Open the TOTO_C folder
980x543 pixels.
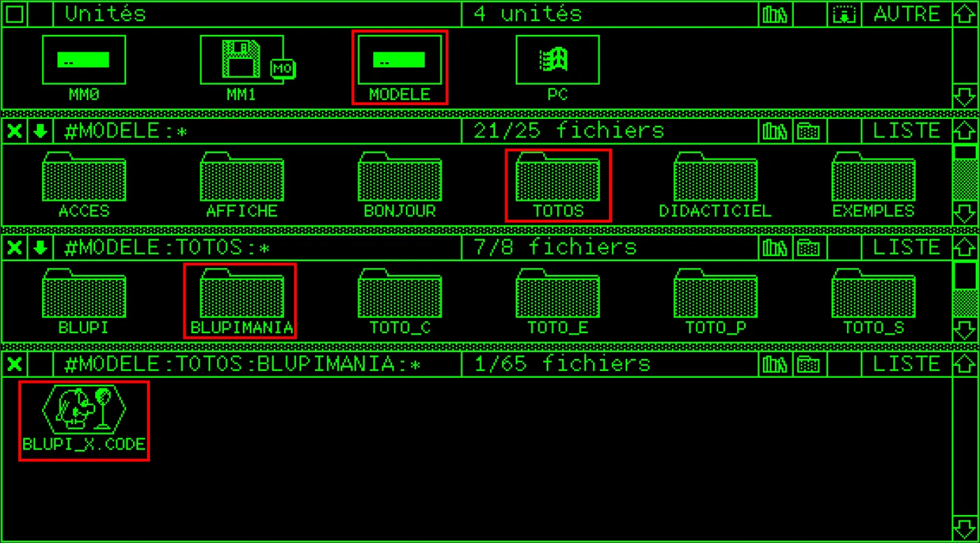[x=400, y=302]
